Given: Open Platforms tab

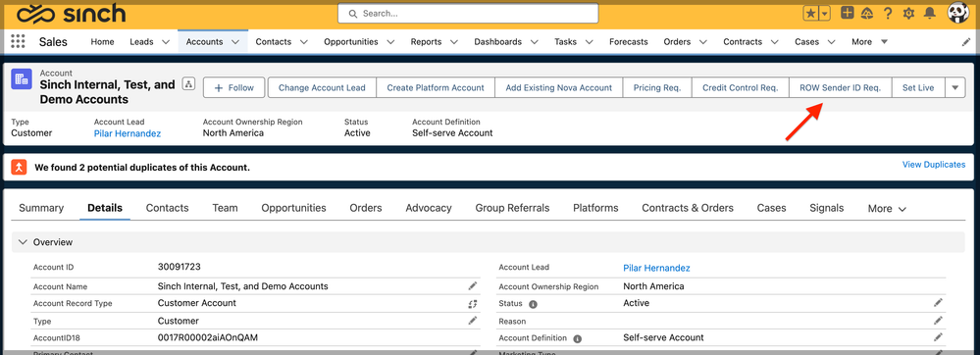Looking at the screenshot, I should [595, 208].
